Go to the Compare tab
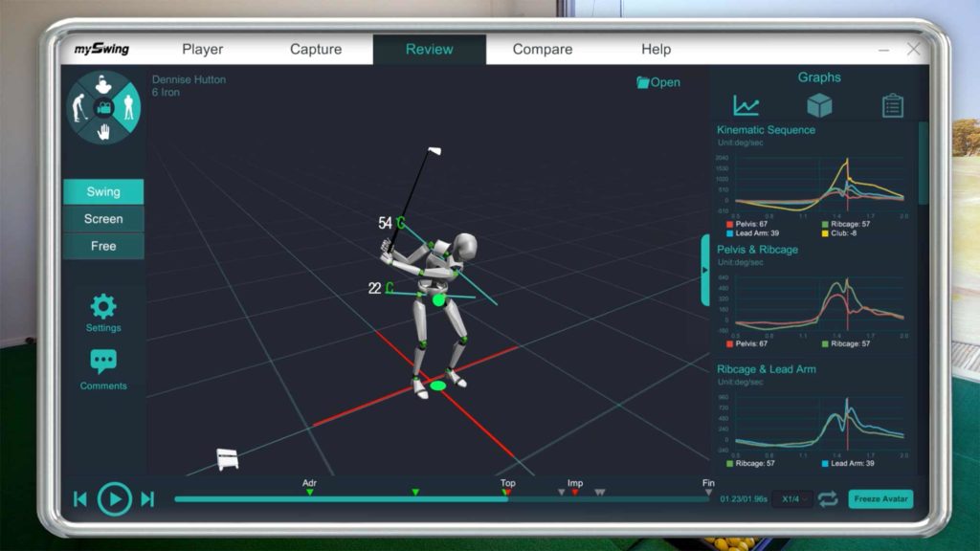The height and width of the screenshot is (551, 980). 542,50
